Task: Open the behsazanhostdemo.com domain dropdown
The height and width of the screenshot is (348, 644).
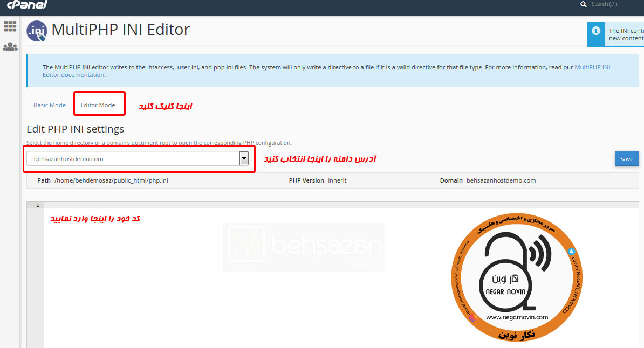Action: pyautogui.click(x=138, y=159)
